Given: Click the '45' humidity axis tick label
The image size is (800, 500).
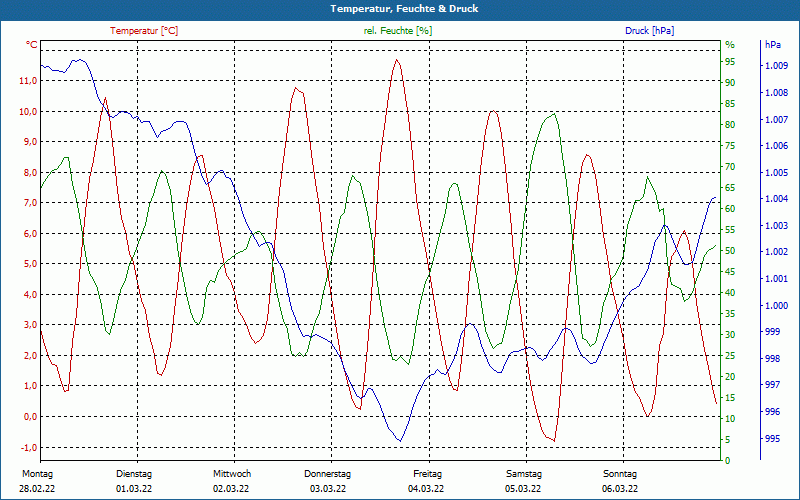Looking at the screenshot, I should 730,272.
